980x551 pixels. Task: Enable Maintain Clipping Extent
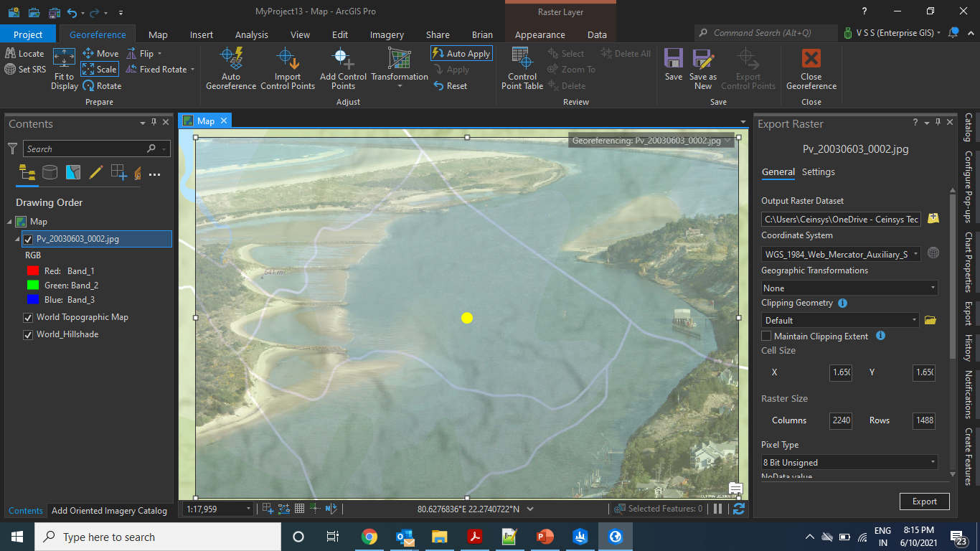(765, 336)
